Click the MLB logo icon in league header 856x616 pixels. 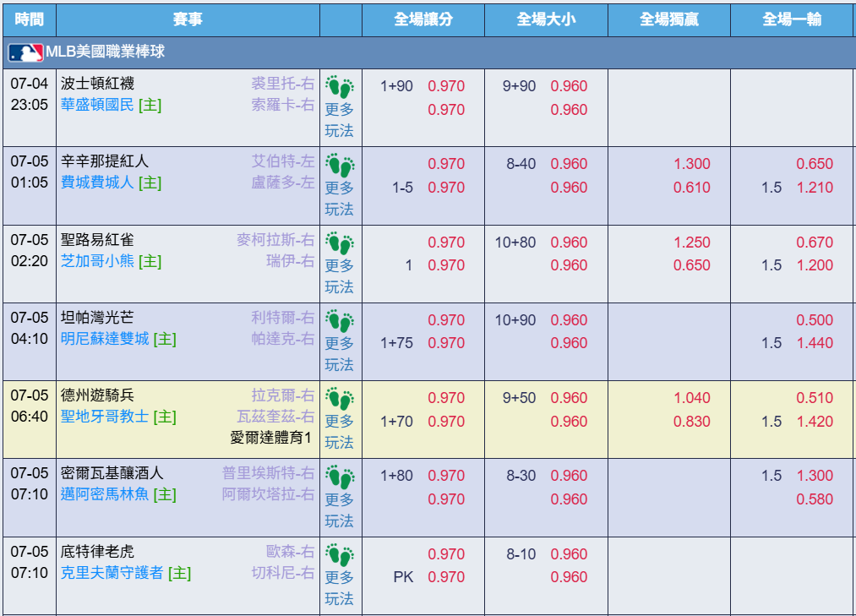(25, 53)
